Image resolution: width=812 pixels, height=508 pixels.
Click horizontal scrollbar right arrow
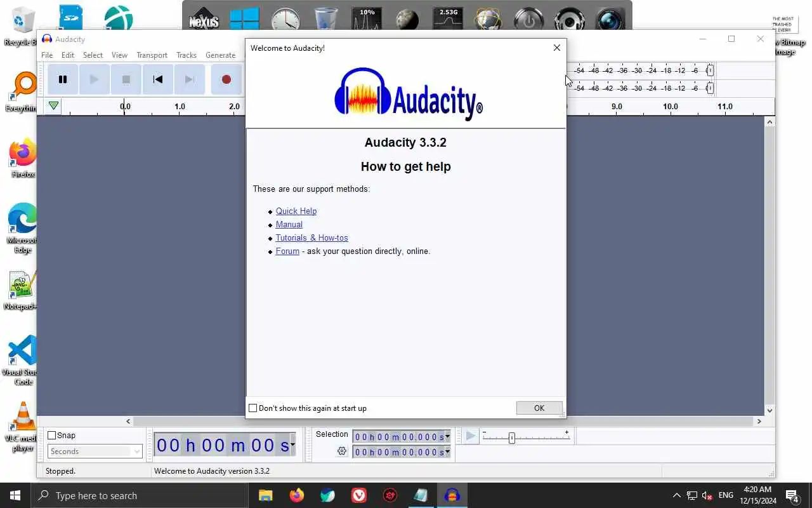click(x=759, y=421)
